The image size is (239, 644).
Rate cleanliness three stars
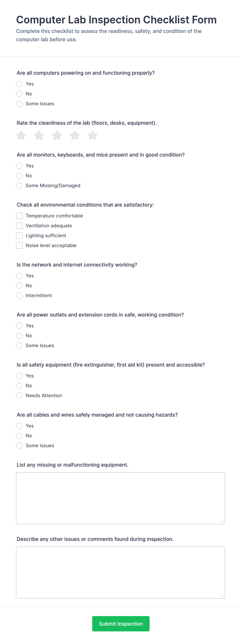pyautogui.click(x=57, y=135)
